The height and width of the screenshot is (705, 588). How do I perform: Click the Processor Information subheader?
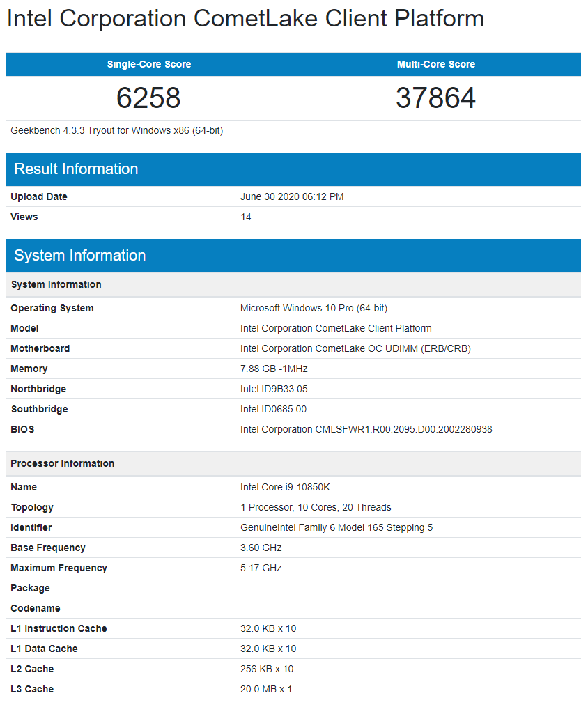pyautogui.click(x=63, y=464)
